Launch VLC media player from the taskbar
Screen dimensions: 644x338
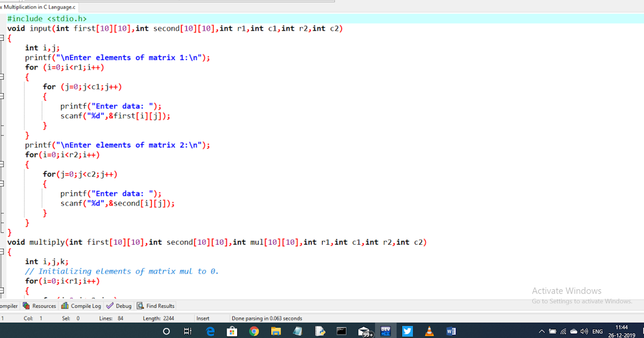(x=429, y=331)
